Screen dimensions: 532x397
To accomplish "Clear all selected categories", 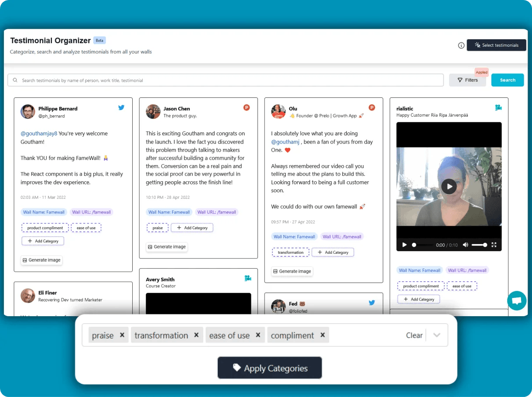I will point(414,335).
